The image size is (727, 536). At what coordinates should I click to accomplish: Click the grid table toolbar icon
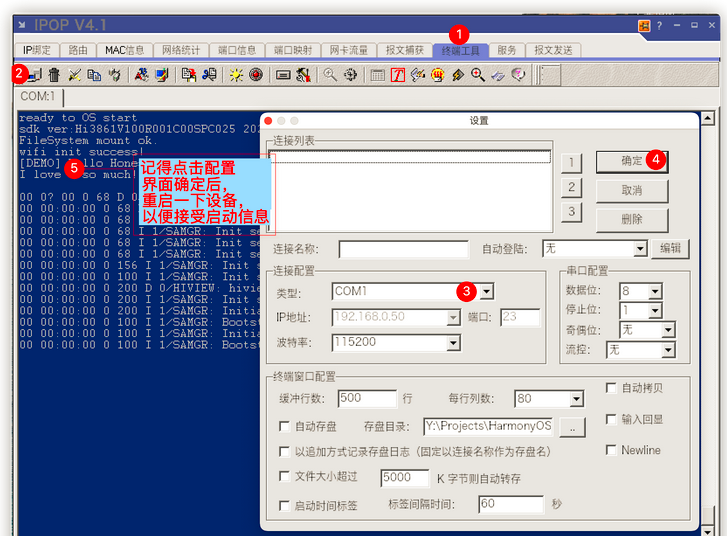pos(377,75)
